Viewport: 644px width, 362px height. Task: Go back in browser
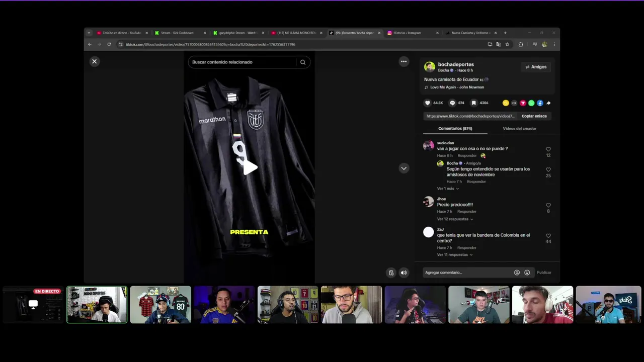pyautogui.click(x=90, y=45)
